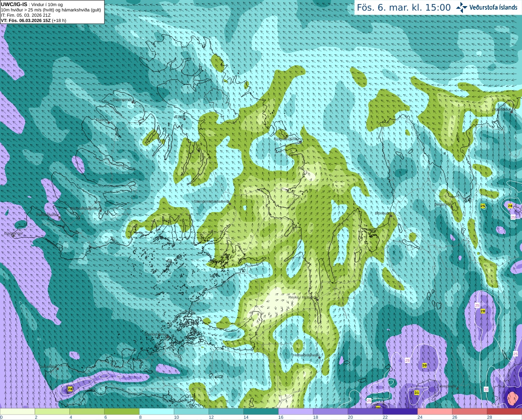
Task: Click the Bolungarvík station label
Action: [x=123, y=99]
